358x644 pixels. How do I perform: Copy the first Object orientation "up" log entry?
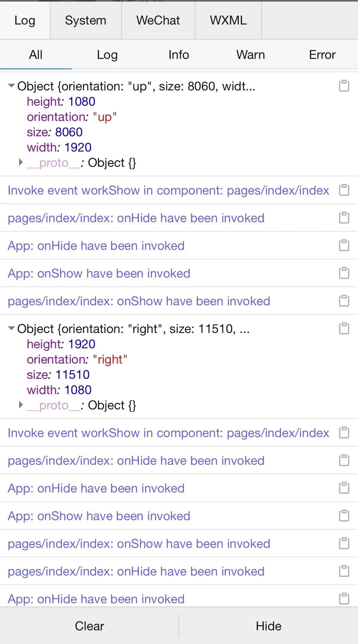pyautogui.click(x=344, y=86)
